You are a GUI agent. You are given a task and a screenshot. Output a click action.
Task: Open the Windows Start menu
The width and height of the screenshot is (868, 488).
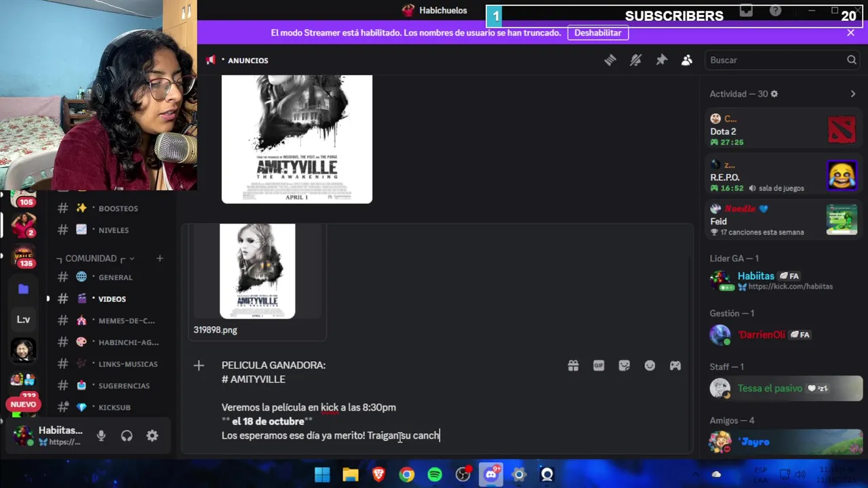(x=322, y=474)
